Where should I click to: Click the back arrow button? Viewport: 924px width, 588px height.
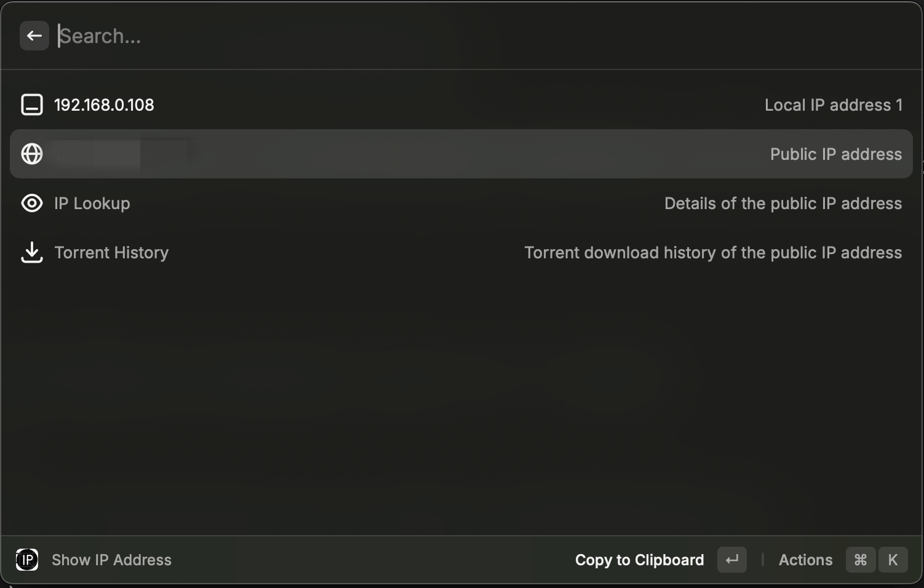[34, 36]
